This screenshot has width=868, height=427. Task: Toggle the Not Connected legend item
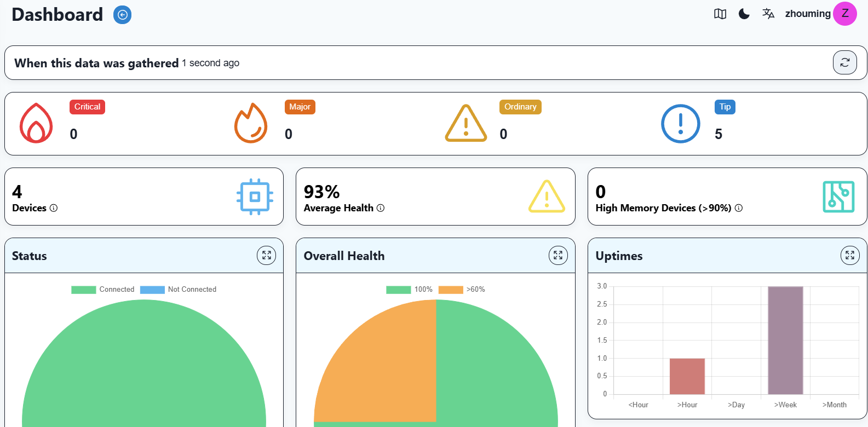[178, 290]
